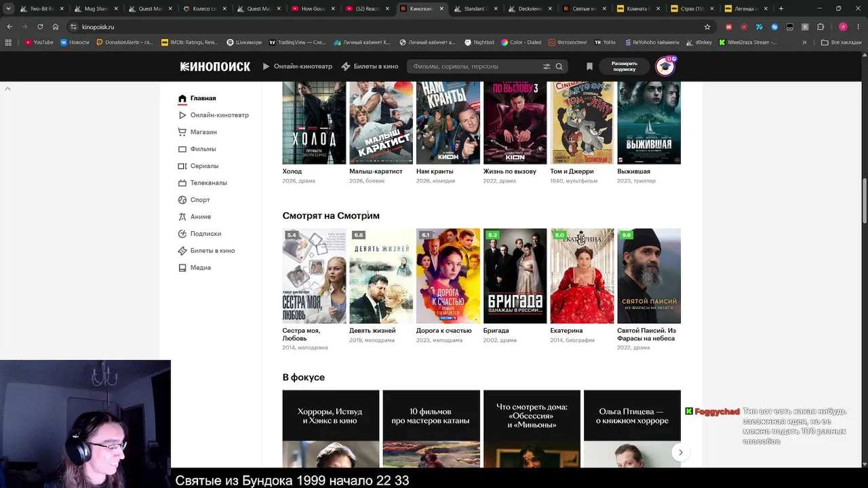The height and width of the screenshot is (488, 868).
Task: Click the Выжившая title text
Action: [x=633, y=171]
